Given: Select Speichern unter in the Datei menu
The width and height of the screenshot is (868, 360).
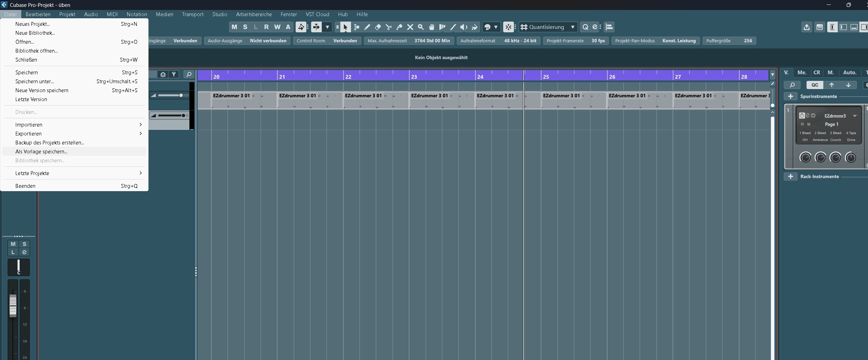Looking at the screenshot, I should click(x=74, y=81).
